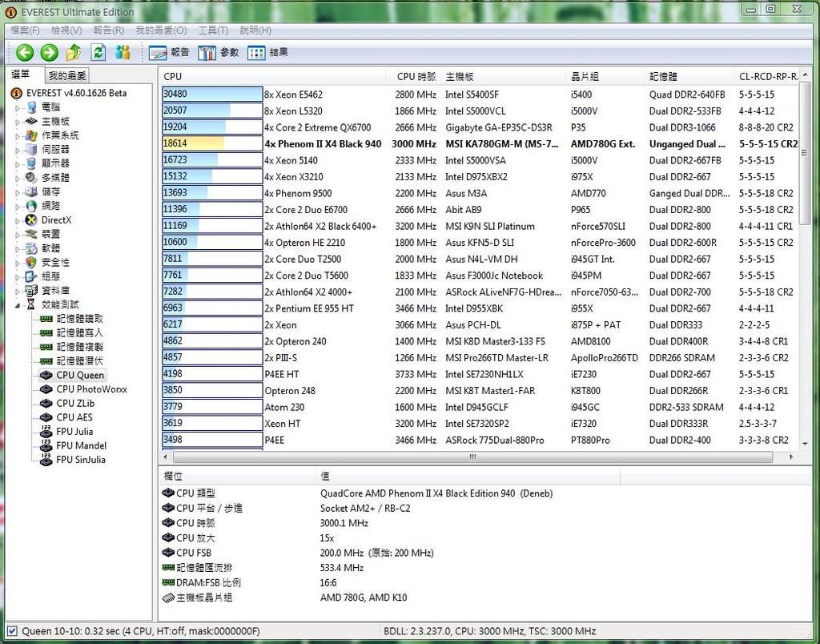Image resolution: width=820 pixels, height=644 pixels.
Task: Click the Up level arrow toolbar icon
Action: 74,52
